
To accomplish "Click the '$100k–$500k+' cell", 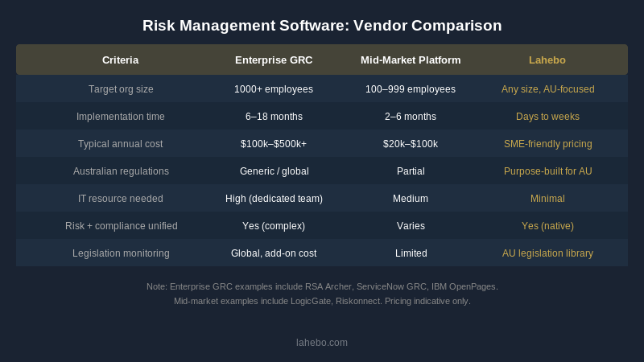I will pos(274,144).
